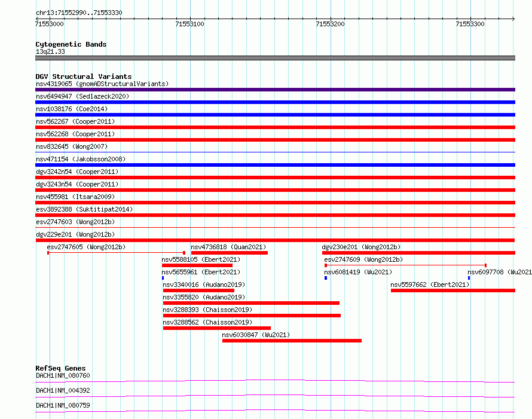
Task: Click the small blue nsv5655961 marker
Action: [163, 278]
